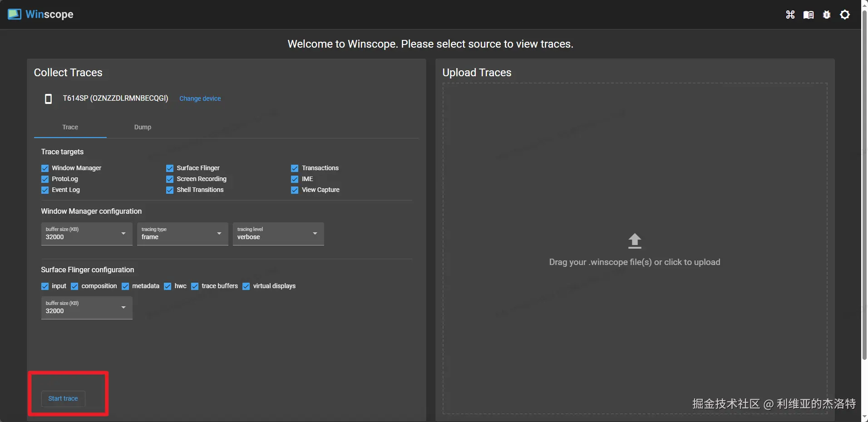
Task: Click the Winscope logo icon
Action: coord(14,14)
